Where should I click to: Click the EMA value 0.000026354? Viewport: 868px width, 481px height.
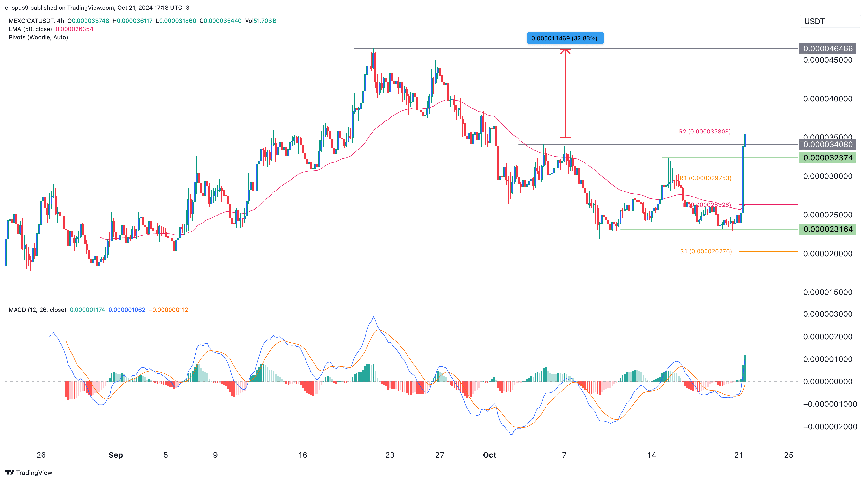pyautogui.click(x=75, y=29)
